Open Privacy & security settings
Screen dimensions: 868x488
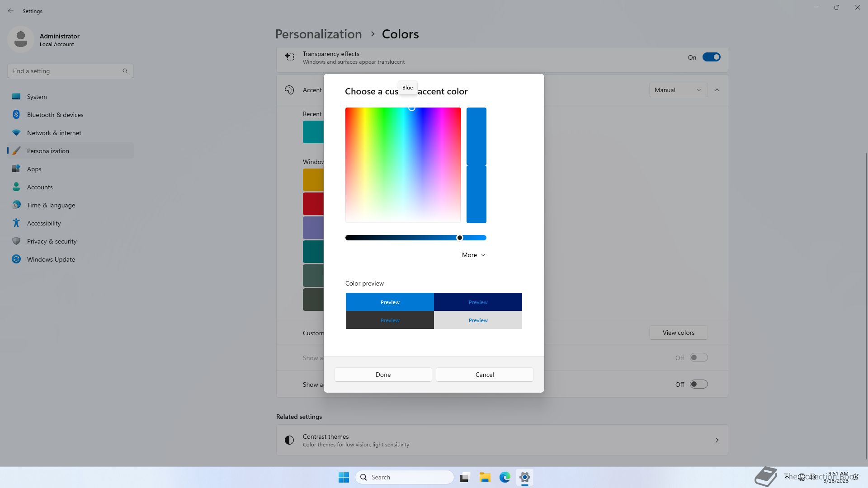(x=52, y=241)
